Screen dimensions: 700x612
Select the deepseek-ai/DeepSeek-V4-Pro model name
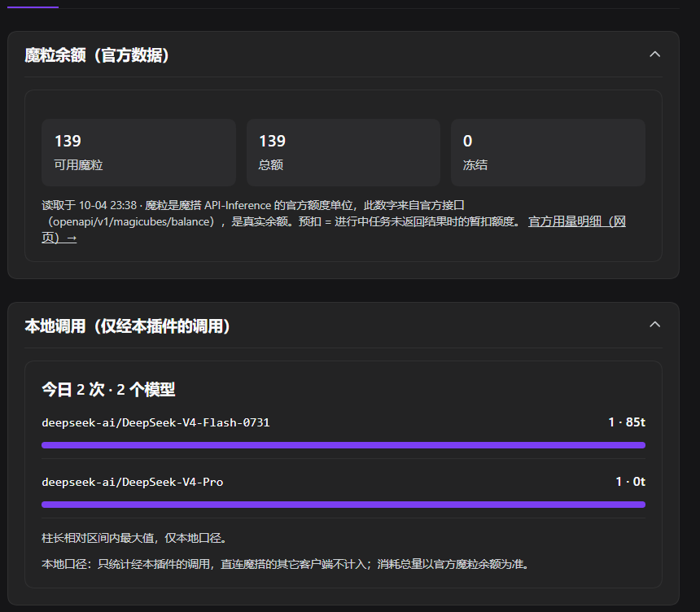[132, 482]
